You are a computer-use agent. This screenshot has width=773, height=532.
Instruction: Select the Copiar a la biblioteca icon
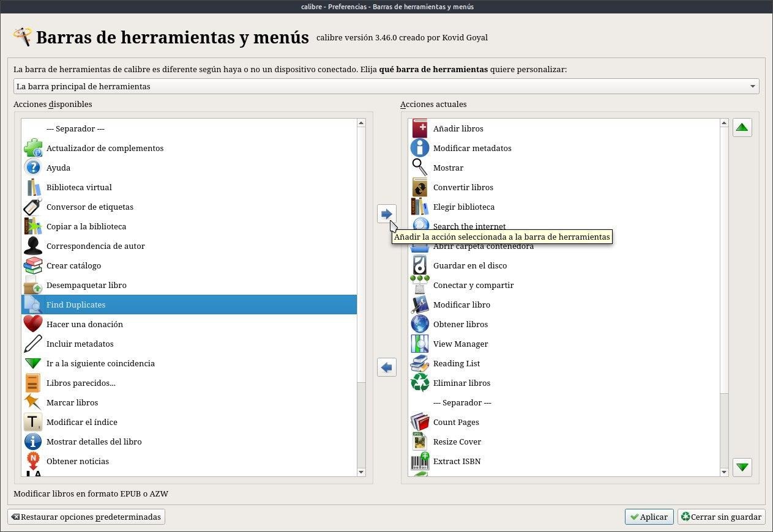pyautogui.click(x=33, y=226)
